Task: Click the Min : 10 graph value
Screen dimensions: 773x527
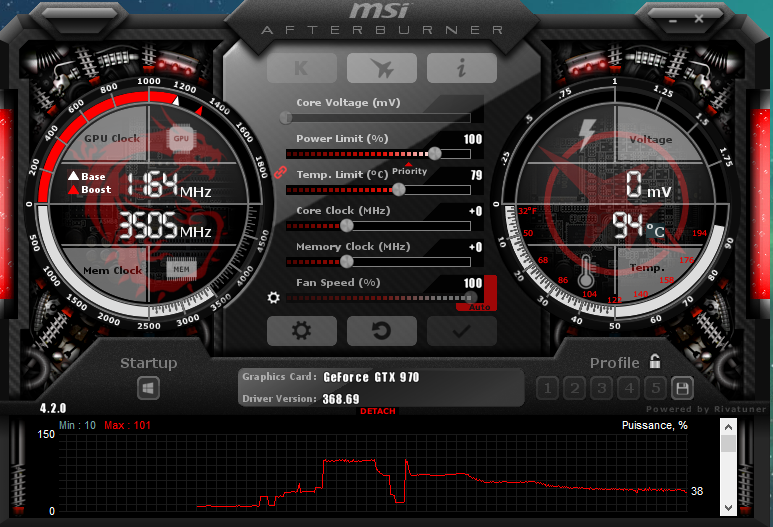Action: tap(77, 425)
